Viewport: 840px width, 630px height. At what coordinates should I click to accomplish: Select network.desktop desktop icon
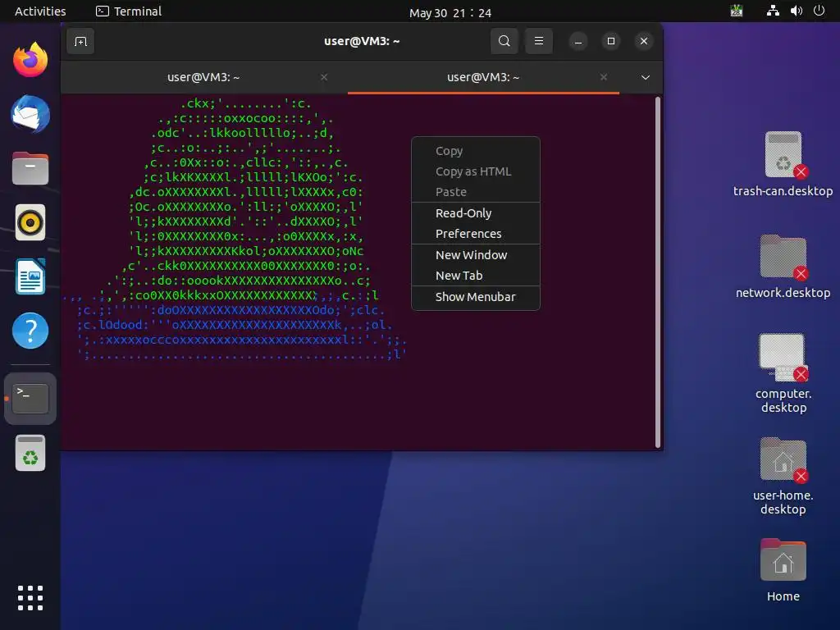pos(783,267)
